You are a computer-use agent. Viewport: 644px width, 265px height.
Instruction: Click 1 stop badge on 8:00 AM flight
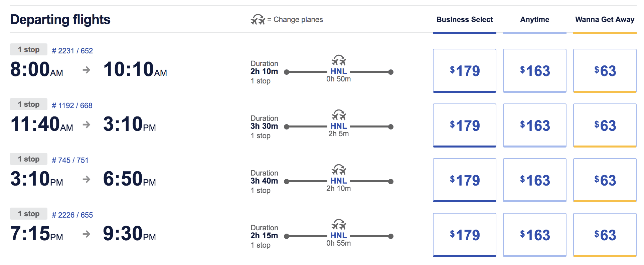[x=29, y=50]
